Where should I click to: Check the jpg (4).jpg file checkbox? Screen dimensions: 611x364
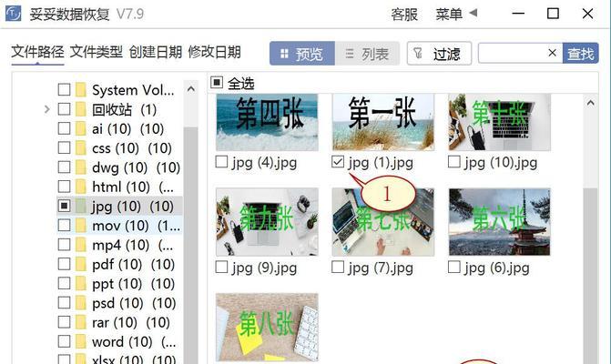(221, 162)
